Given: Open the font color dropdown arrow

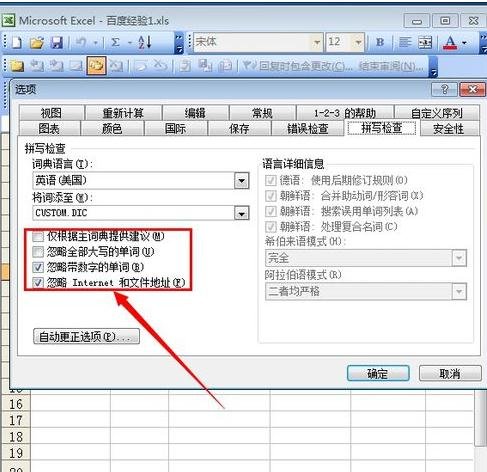Looking at the screenshot, I should point(464,43).
